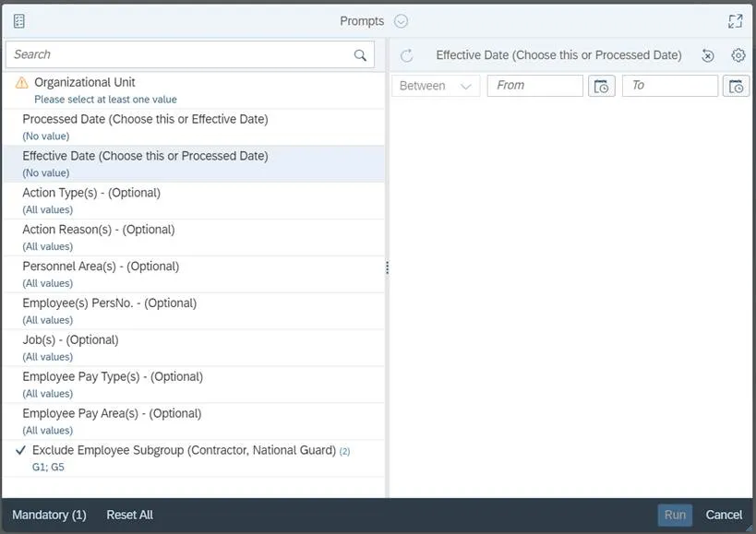
Task: Click the Mandatory (1) filter button
Action: click(x=49, y=515)
